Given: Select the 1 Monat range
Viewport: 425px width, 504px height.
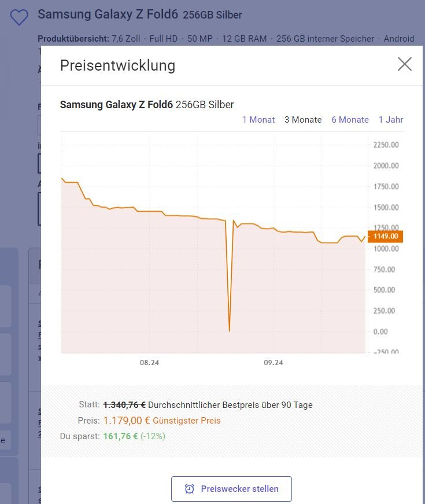Looking at the screenshot, I should [258, 120].
